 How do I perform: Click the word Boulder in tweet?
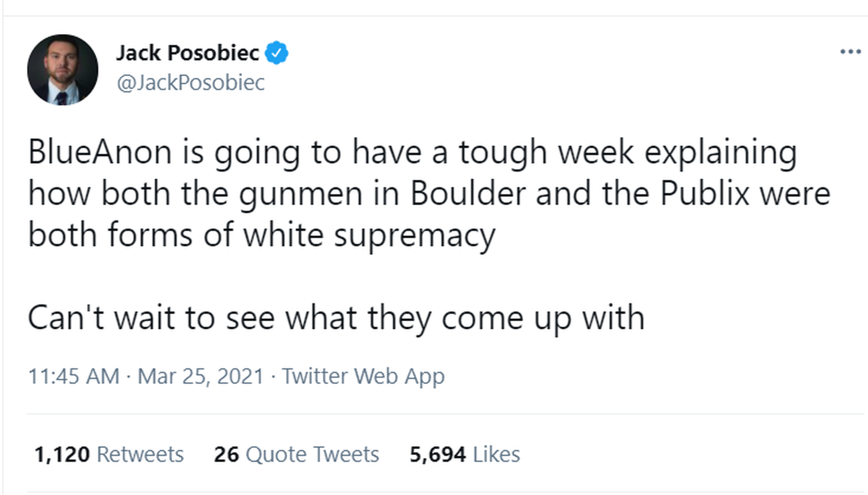coord(467,193)
